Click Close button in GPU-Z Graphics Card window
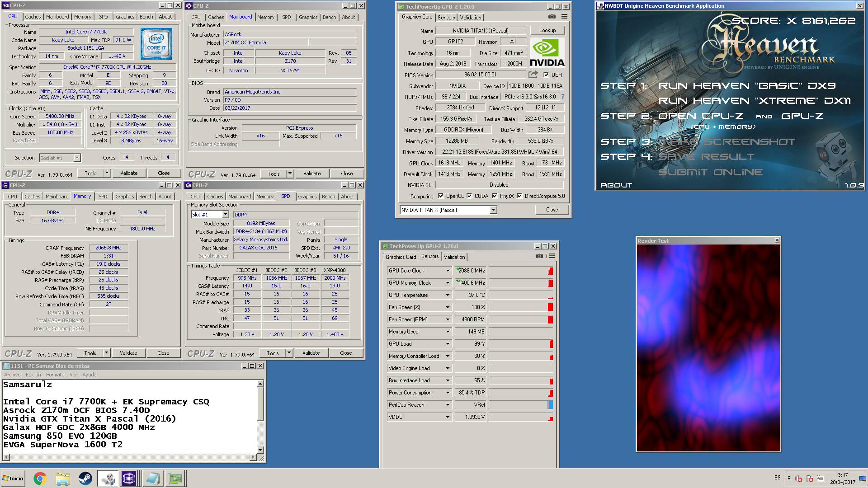The height and width of the screenshot is (488, 868). [552, 210]
